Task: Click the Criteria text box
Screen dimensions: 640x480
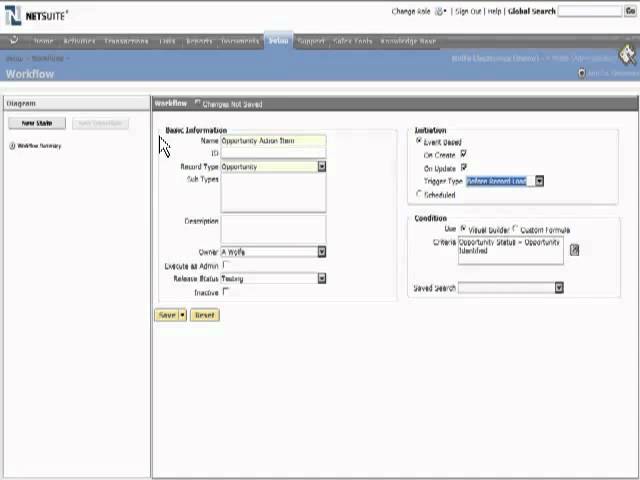Action: click(511, 250)
